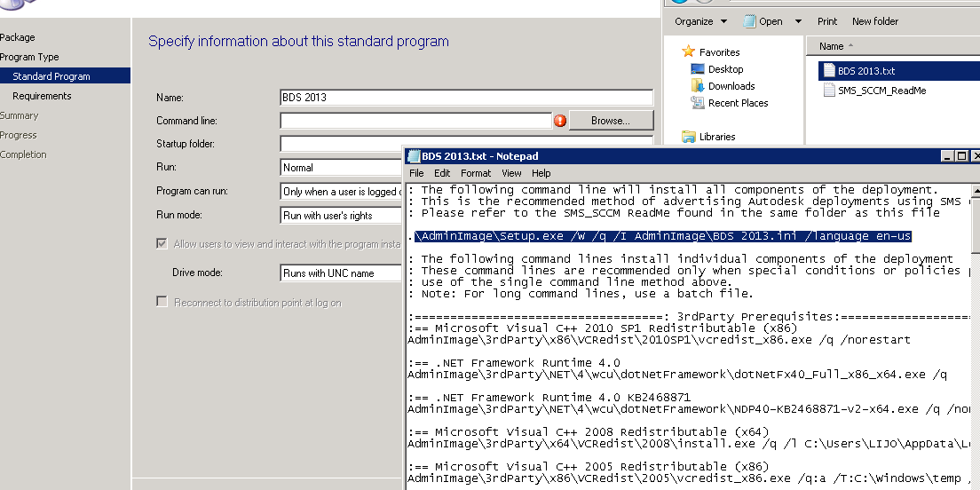This screenshot has width=980, height=490.
Task: Open Notepad's Edit menu
Action: (442, 173)
